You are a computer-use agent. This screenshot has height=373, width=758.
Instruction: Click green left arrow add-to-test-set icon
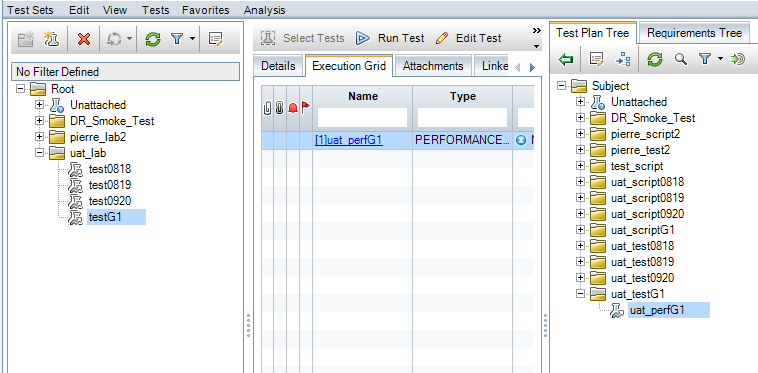[565, 59]
